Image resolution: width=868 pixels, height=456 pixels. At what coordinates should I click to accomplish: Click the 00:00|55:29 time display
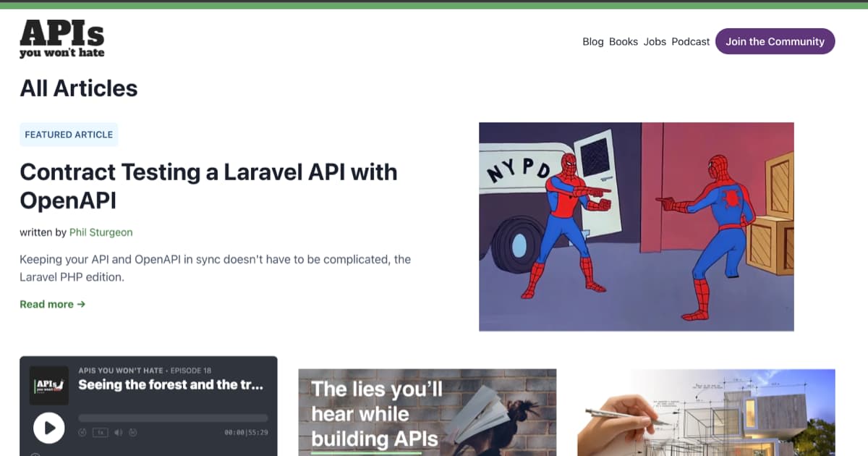247,432
